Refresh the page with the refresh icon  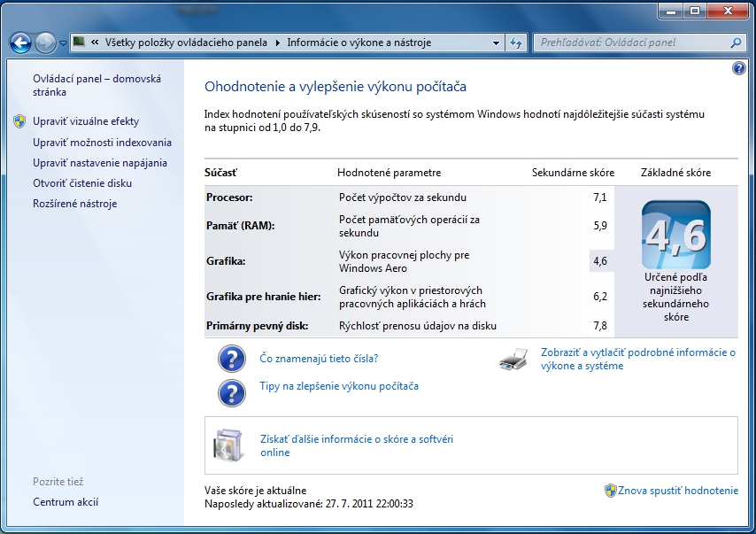tap(516, 43)
